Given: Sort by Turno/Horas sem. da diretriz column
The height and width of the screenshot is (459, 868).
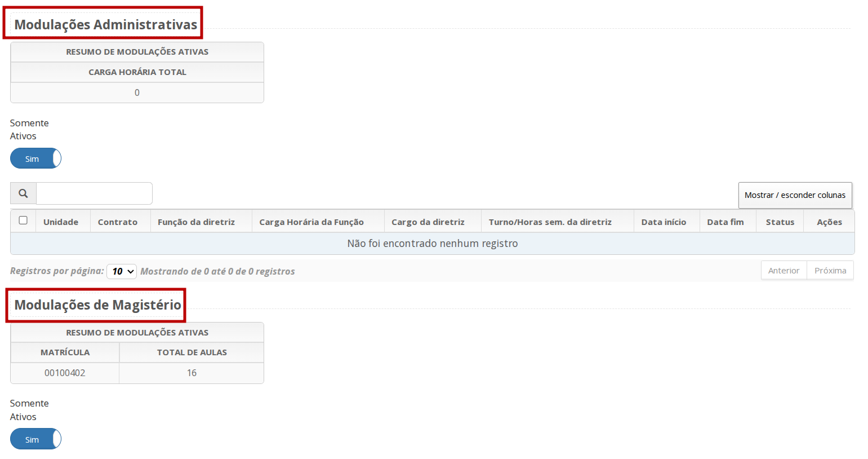Looking at the screenshot, I should coord(550,222).
